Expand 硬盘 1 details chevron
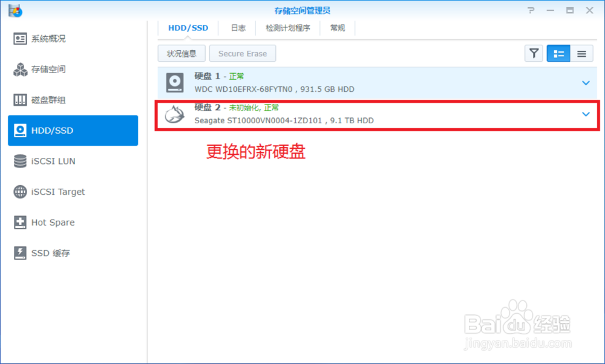The image size is (605, 364). (586, 83)
